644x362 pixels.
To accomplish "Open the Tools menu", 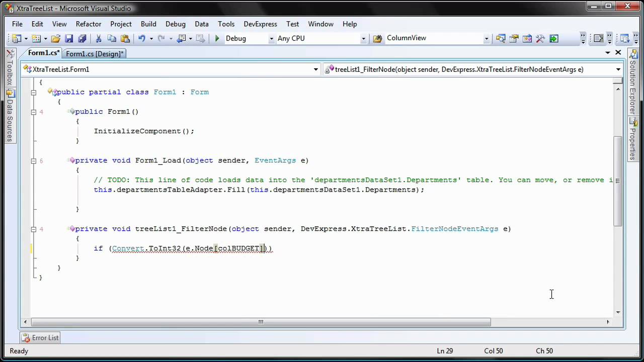I will pos(226,24).
